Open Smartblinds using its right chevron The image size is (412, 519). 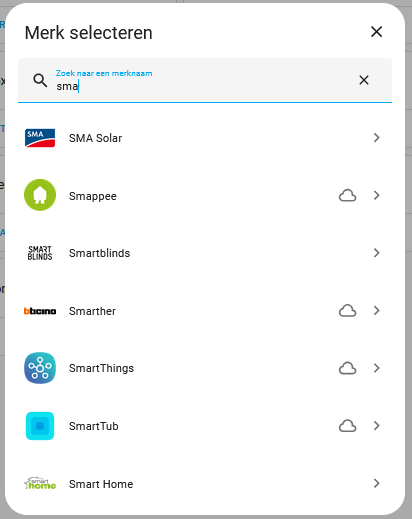click(377, 253)
